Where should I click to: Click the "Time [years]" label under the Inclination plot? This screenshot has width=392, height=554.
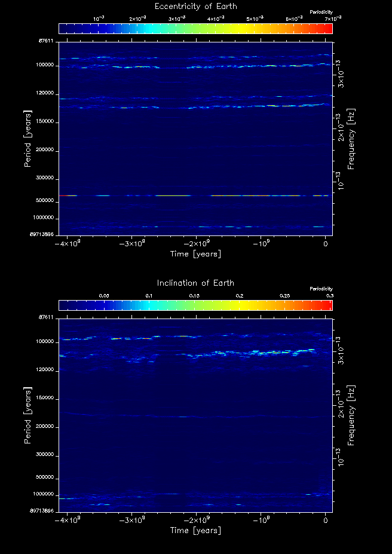[195, 530]
